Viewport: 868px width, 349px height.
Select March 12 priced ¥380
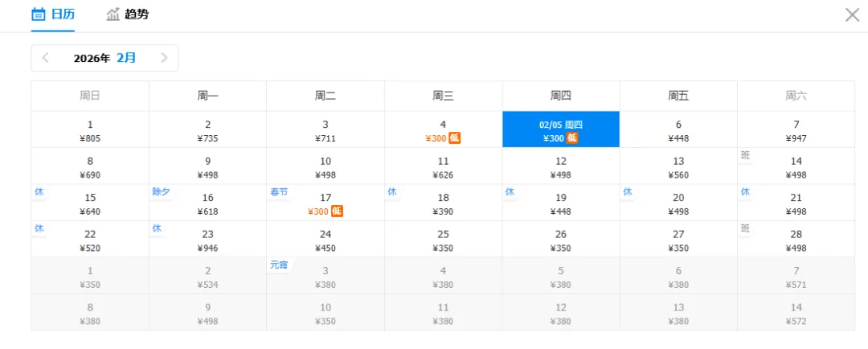point(561,313)
